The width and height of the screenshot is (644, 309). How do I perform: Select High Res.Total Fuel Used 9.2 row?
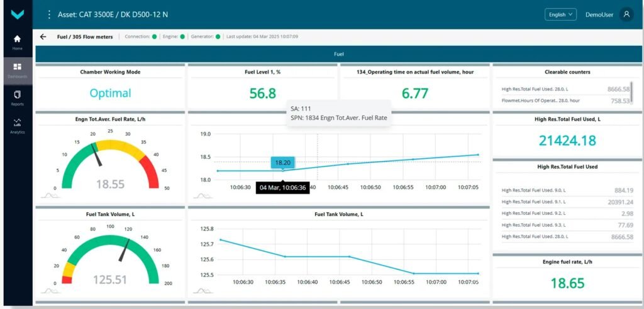pyautogui.click(x=567, y=214)
